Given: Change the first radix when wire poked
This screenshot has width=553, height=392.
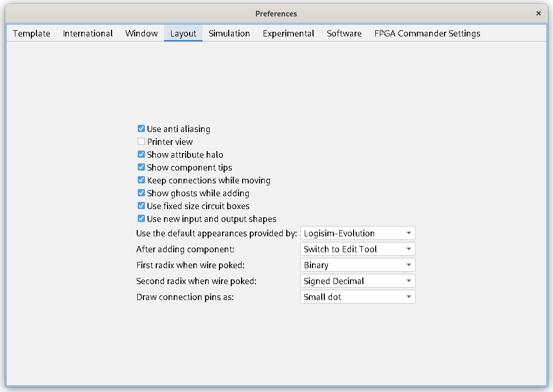Looking at the screenshot, I should [357, 265].
